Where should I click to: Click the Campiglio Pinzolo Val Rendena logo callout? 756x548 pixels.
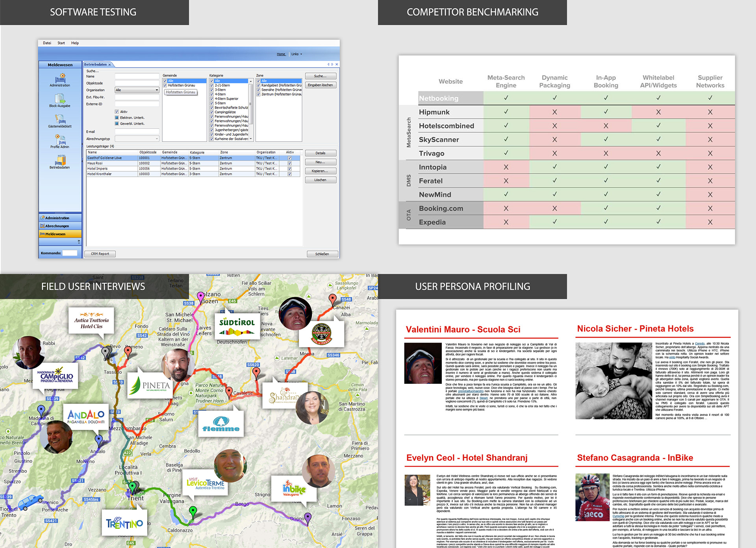(x=55, y=377)
